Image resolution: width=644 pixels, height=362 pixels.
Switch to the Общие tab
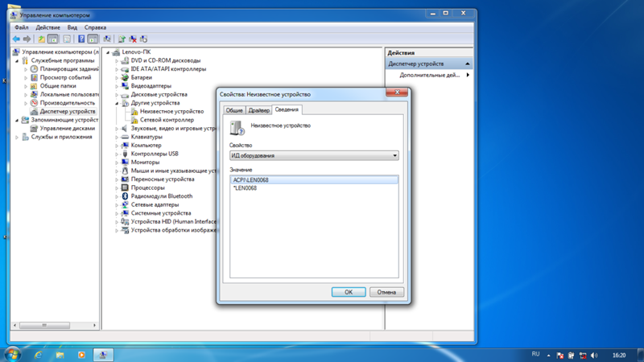click(234, 110)
